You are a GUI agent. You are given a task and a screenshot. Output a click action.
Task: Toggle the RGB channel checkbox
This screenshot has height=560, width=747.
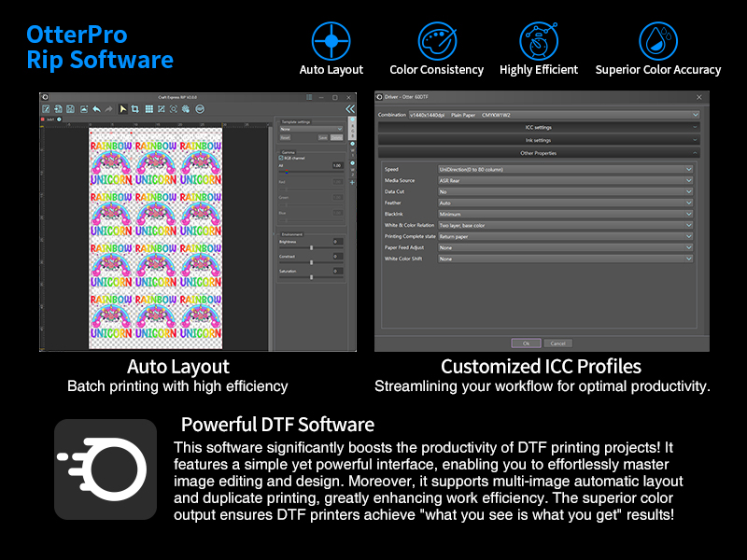coord(281,158)
